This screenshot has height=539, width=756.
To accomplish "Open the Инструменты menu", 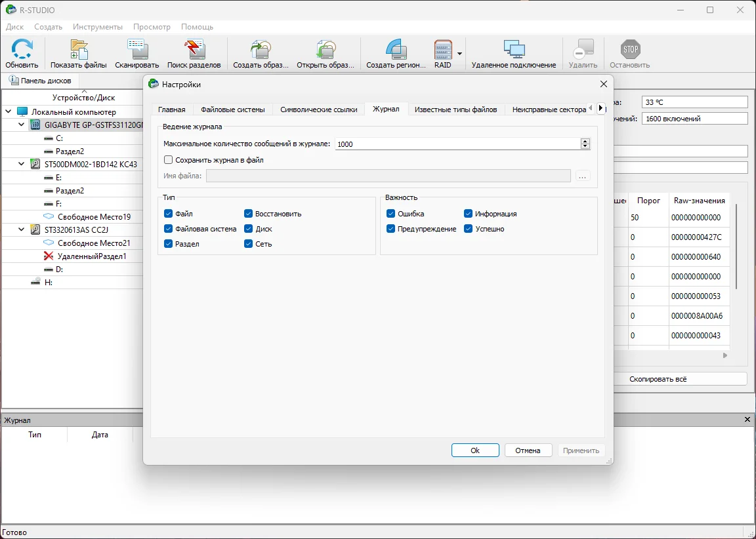I will pos(97,27).
